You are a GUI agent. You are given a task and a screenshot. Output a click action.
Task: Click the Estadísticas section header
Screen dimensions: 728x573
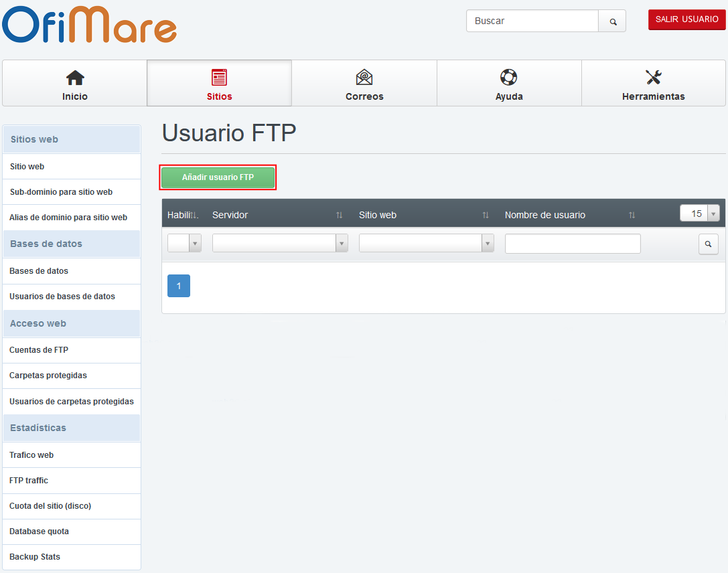[x=72, y=428]
